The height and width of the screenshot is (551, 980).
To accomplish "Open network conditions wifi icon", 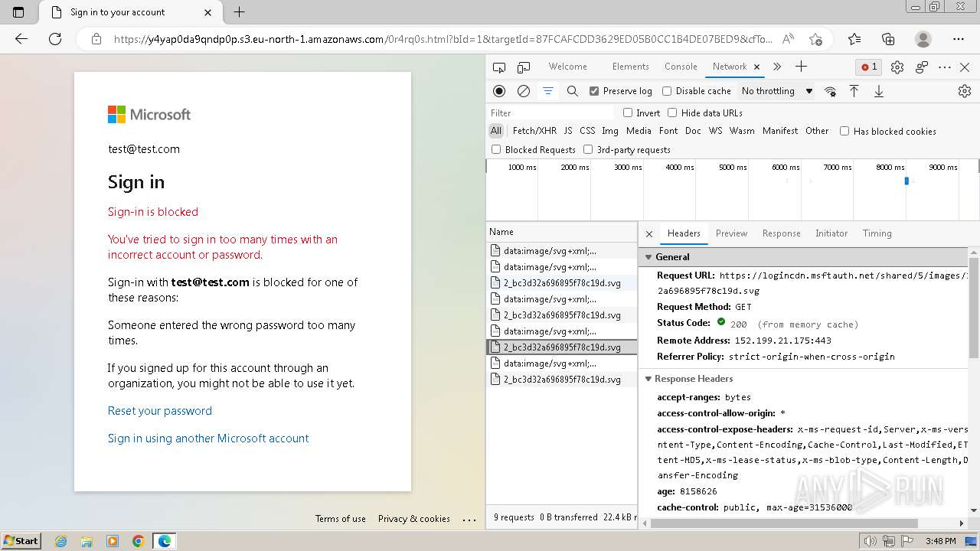I will pos(830,91).
